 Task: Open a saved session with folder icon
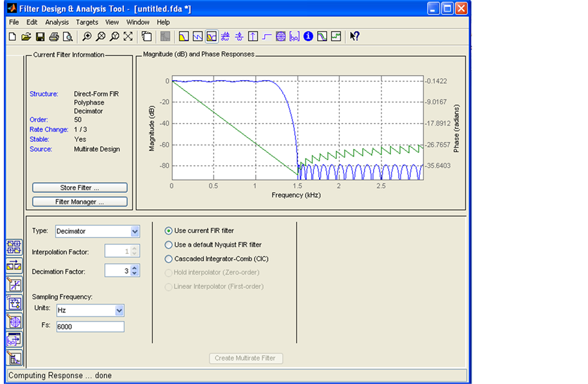(26, 36)
